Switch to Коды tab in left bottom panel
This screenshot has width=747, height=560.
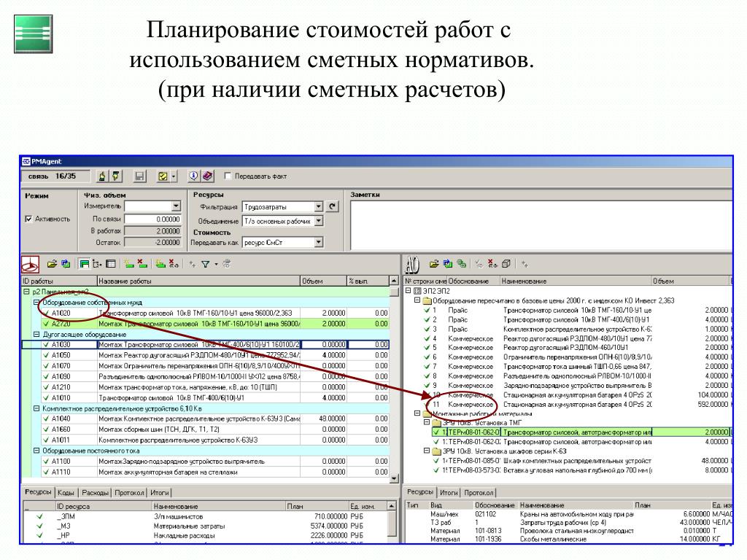tap(66, 493)
